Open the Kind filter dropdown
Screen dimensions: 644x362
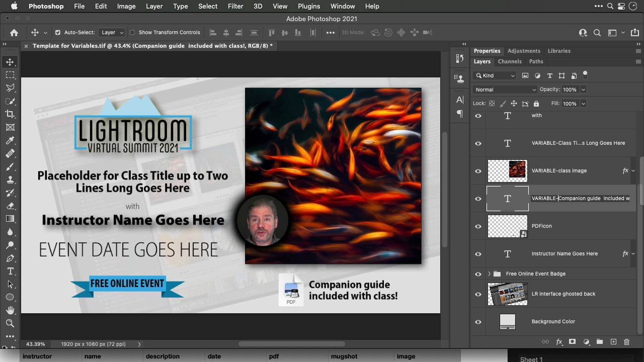coord(495,76)
